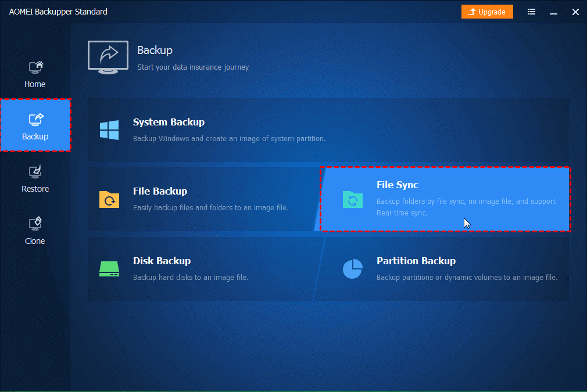Viewport: 587px width, 392px height.
Task: Click the large Backup monitor header icon
Action: click(108, 57)
